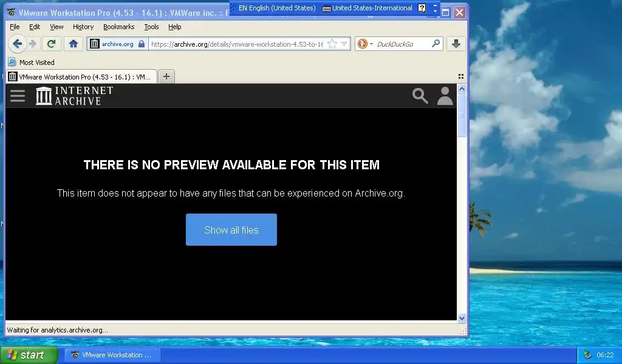This screenshot has width=622, height=364.
Task: Click the archive.org site identity badge
Action: tap(117, 44)
